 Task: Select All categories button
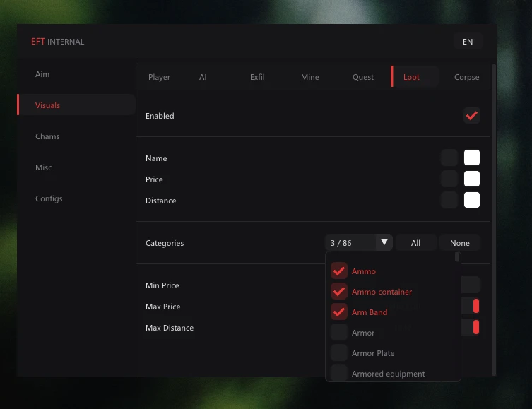pos(415,243)
